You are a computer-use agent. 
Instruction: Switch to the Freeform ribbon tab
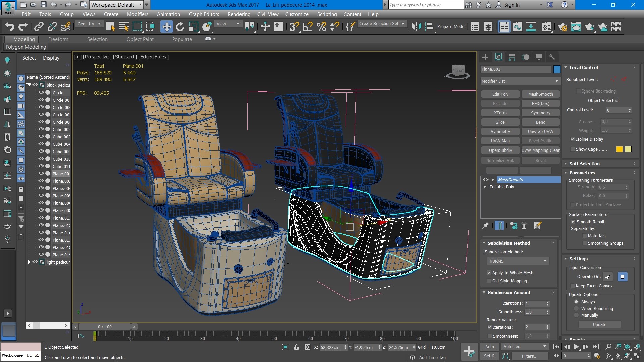[58, 39]
